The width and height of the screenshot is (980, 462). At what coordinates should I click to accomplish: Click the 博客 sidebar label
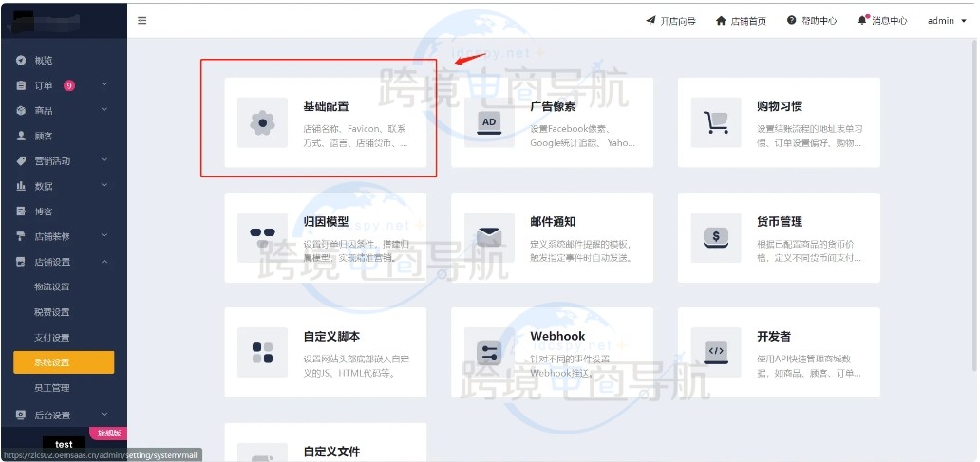point(44,212)
